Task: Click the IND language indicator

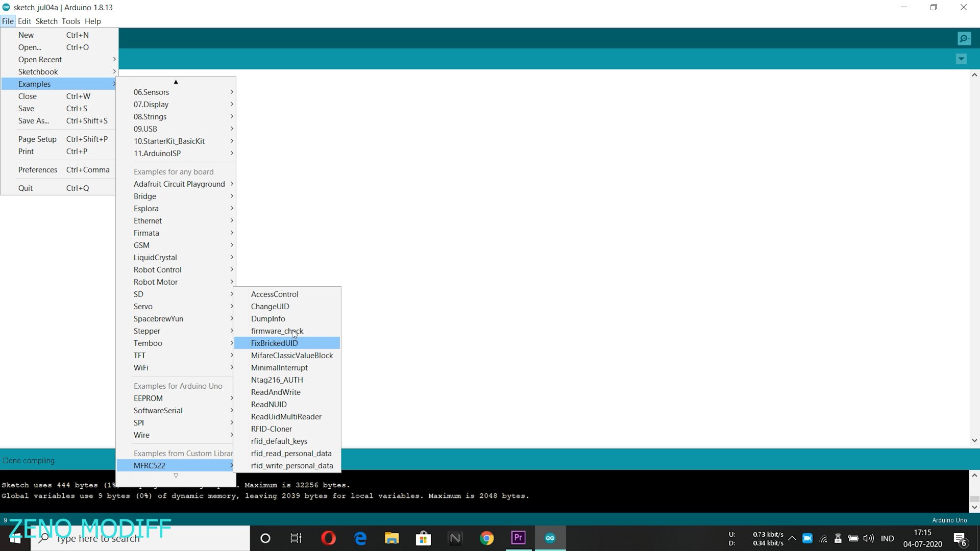Action: click(888, 538)
